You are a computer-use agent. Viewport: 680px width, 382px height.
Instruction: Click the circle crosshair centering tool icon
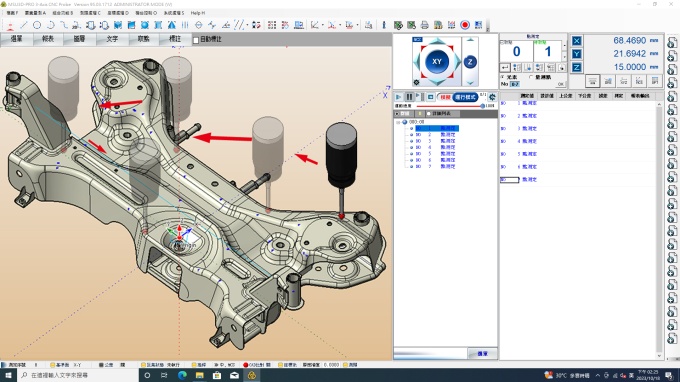(x=199, y=25)
